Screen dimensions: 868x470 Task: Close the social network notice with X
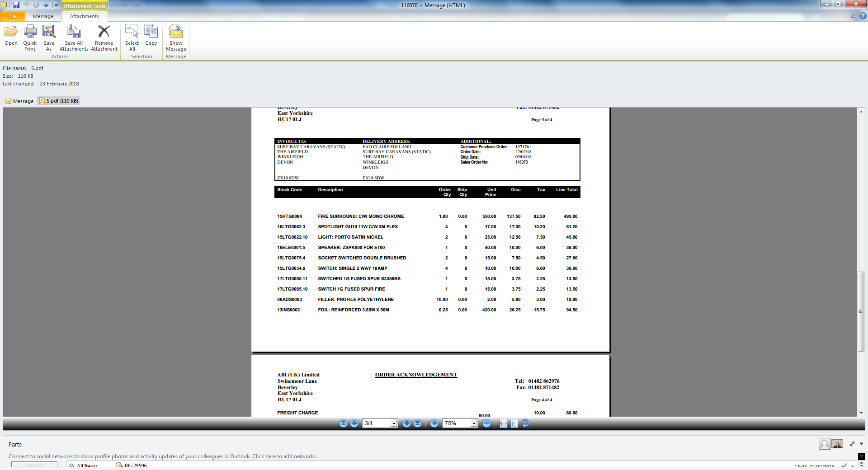[862, 456]
